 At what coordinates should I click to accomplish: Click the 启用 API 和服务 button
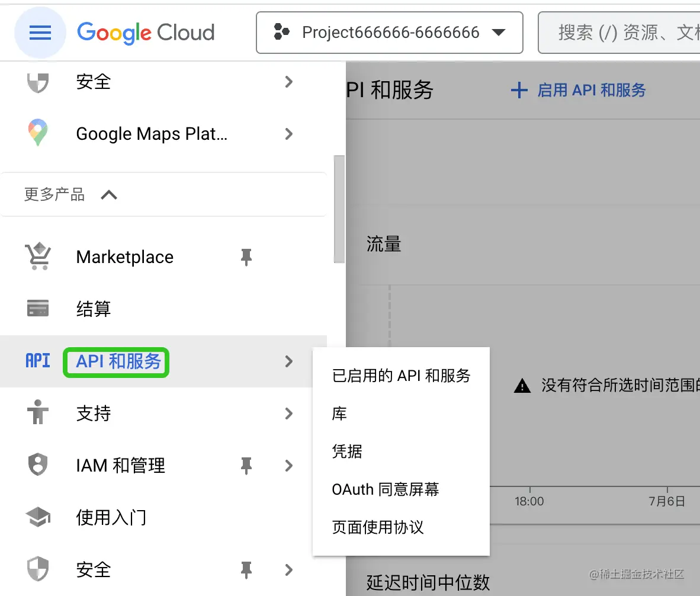579,89
